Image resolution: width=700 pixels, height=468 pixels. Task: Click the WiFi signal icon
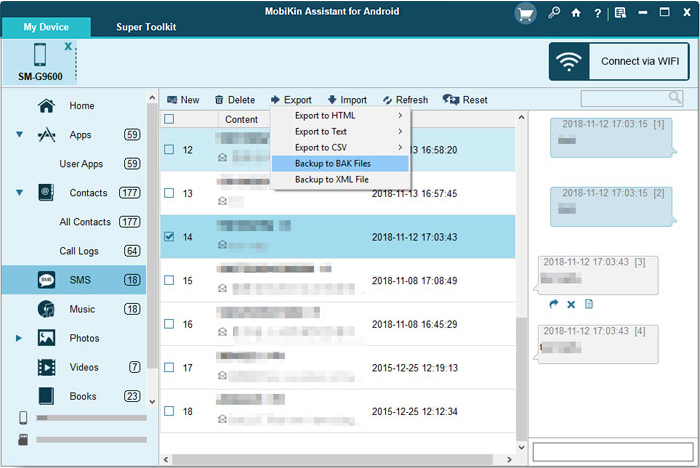pyautogui.click(x=568, y=62)
